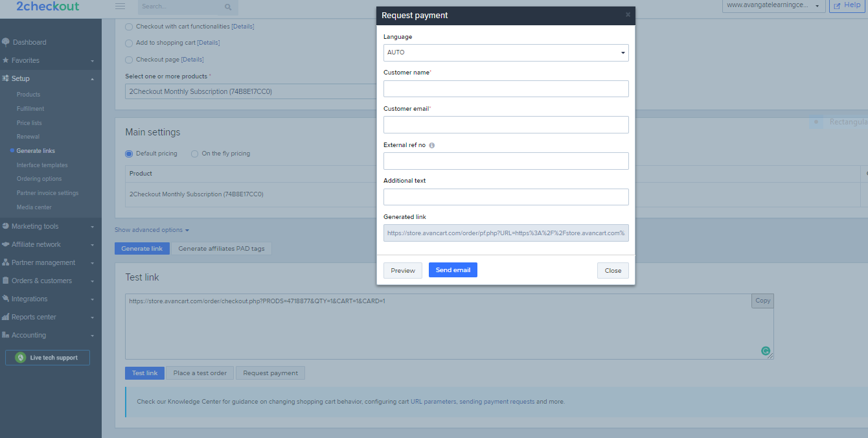Click Place a test order

pos(200,373)
